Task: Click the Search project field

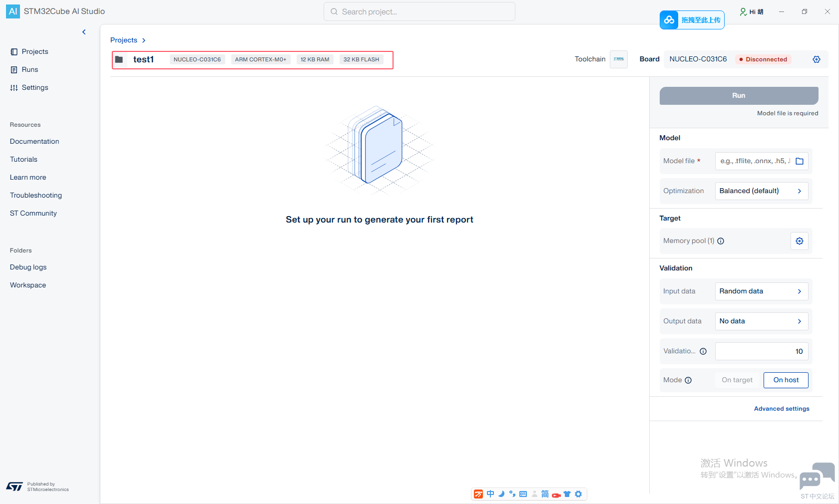Action: (419, 12)
